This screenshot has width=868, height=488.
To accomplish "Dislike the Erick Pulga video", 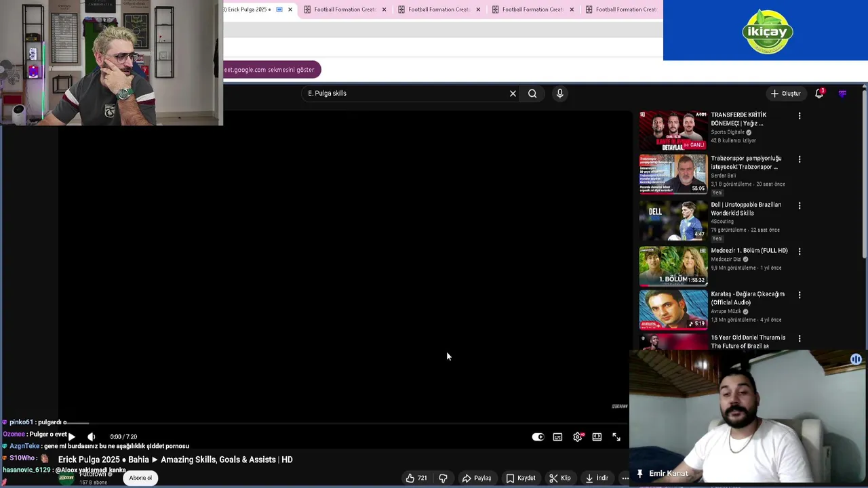I will (x=443, y=478).
